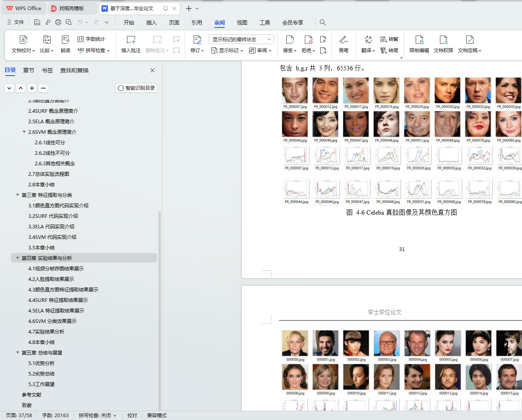The height and width of the screenshot is (420, 522).
Task: Open the 显示标记的最终状态 combo box
Action: 241,39
